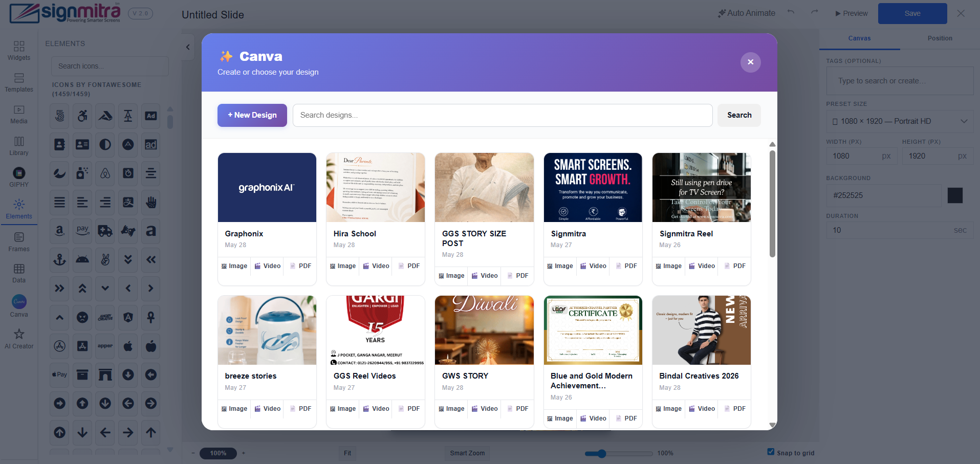Open the Data section in left sidebar

tap(19, 273)
